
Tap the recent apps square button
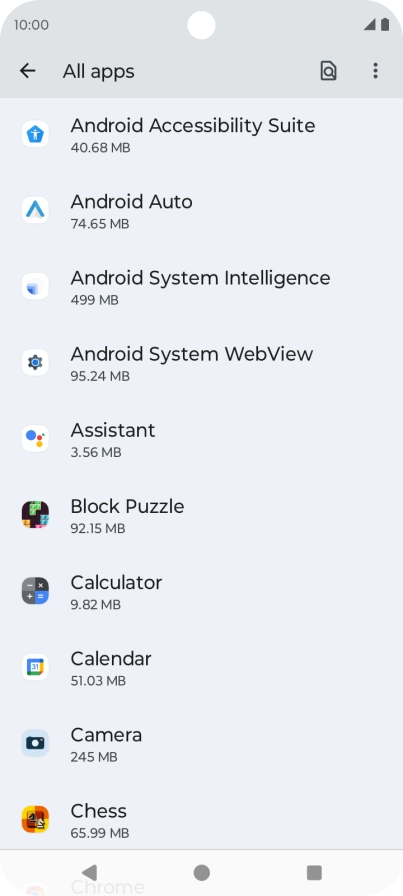click(314, 873)
